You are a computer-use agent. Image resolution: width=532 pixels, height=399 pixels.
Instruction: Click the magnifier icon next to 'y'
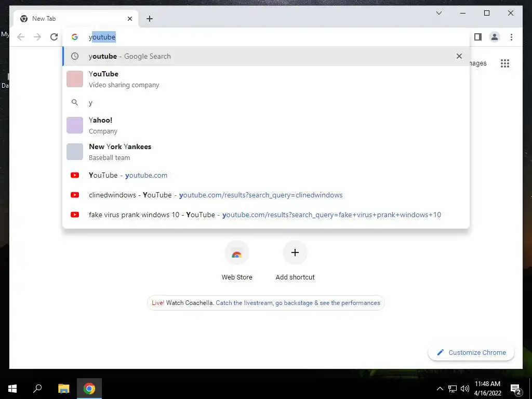(x=75, y=102)
